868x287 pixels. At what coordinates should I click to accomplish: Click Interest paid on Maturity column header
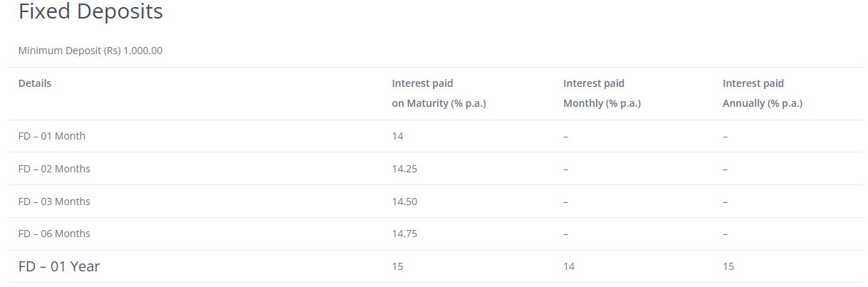pyautogui.click(x=439, y=93)
